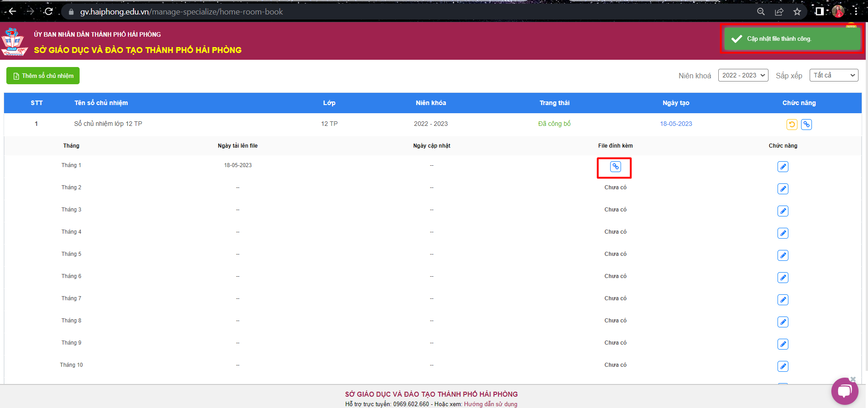Bookmark this page with star icon

point(797,12)
